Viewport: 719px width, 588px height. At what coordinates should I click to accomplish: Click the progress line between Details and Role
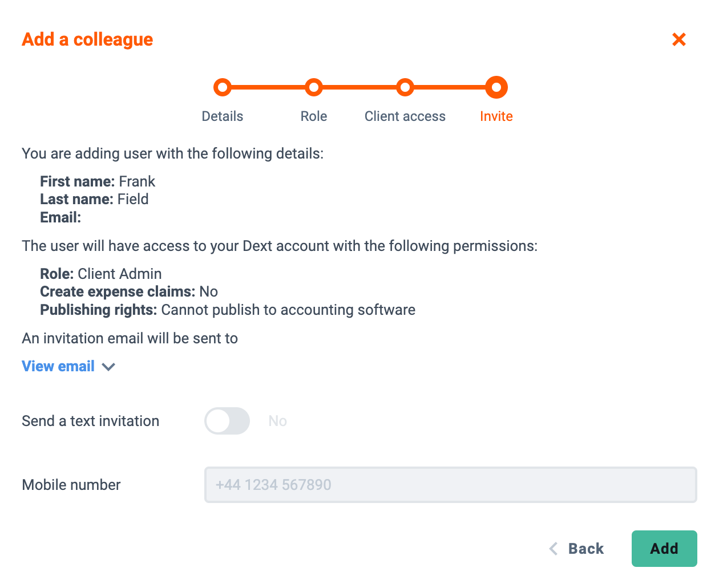coord(268,87)
